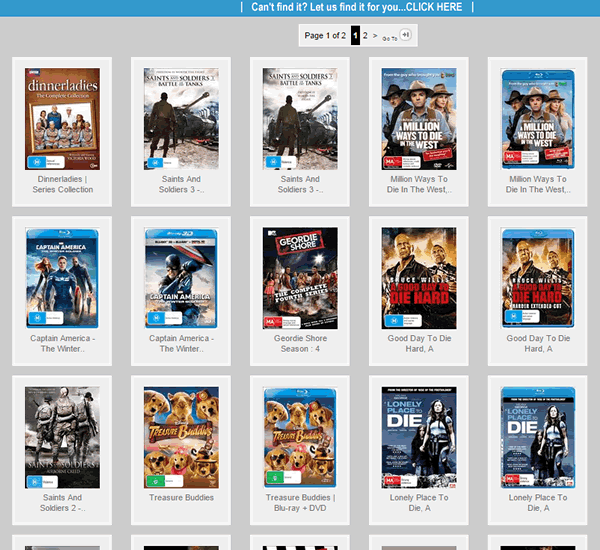Click the Go To page round icon
Screen dimensions: 600x550
click(x=405, y=35)
